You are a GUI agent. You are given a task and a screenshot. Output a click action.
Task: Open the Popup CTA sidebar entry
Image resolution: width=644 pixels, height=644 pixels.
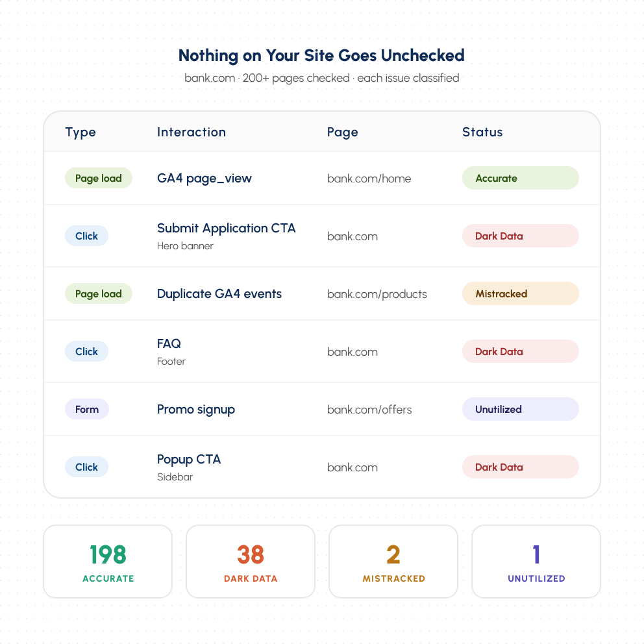(189, 467)
